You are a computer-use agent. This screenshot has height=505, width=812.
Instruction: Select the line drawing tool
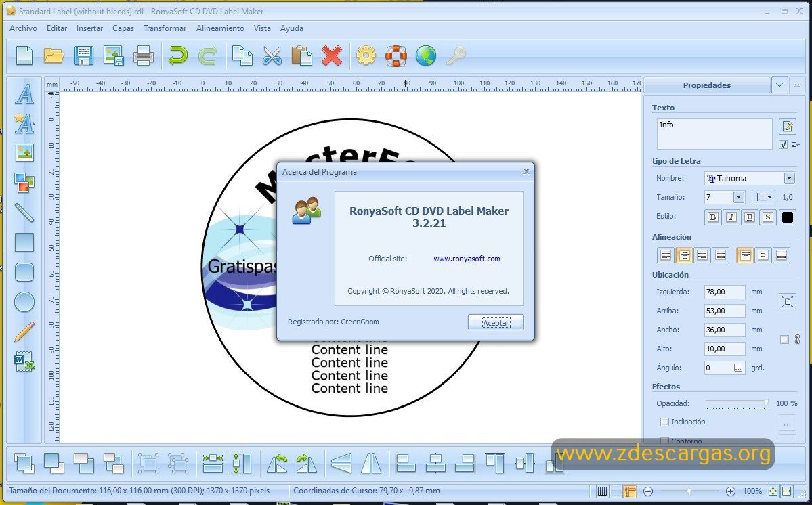point(24,212)
